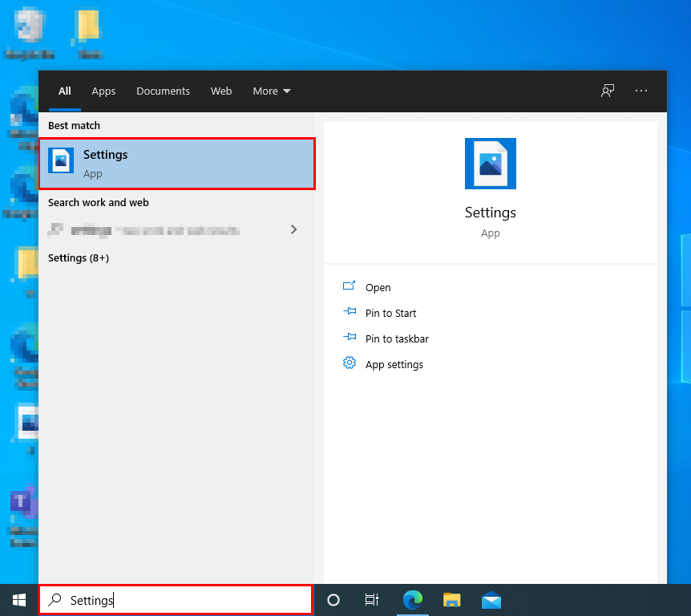691x616 pixels.
Task: Select the All search filter tab
Action: click(x=65, y=91)
